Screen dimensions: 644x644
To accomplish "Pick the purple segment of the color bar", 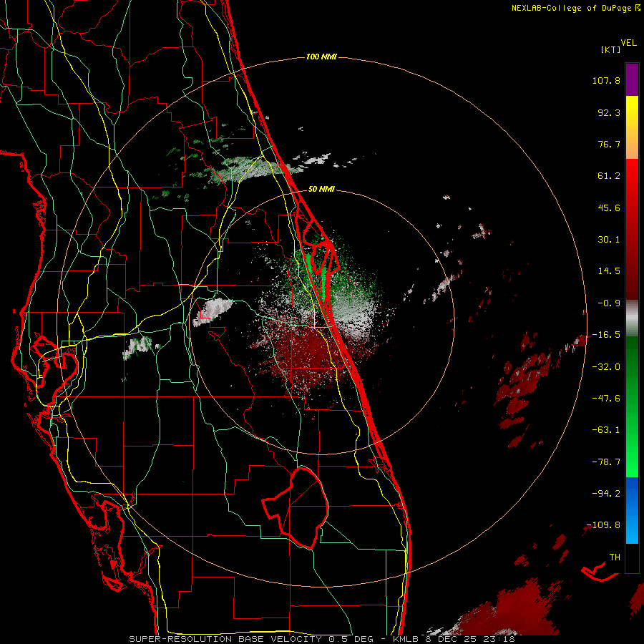I will point(632,79).
